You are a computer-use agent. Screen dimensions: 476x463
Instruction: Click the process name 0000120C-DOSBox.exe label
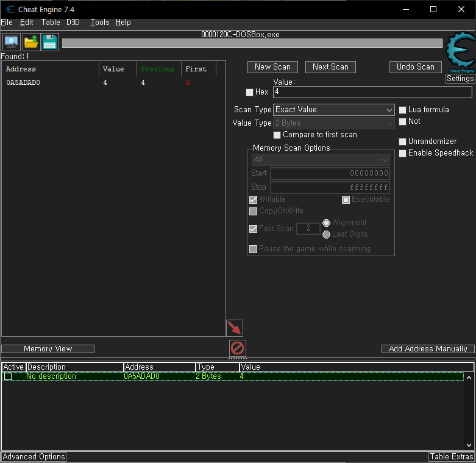click(240, 35)
